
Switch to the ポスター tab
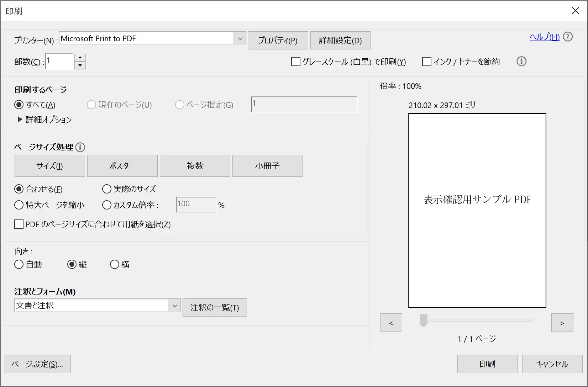(122, 166)
